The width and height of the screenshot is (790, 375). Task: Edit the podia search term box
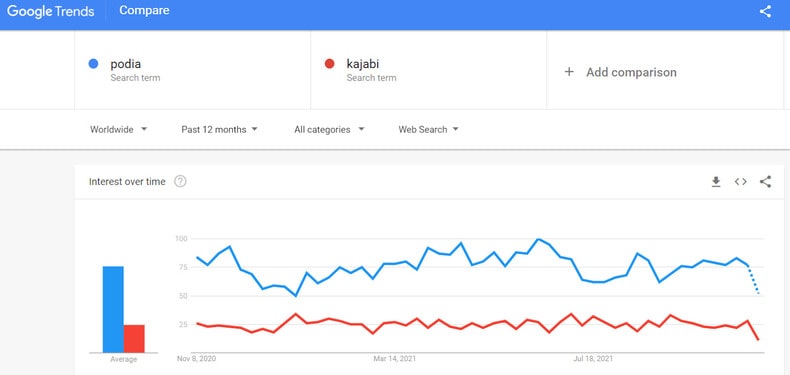pos(192,70)
